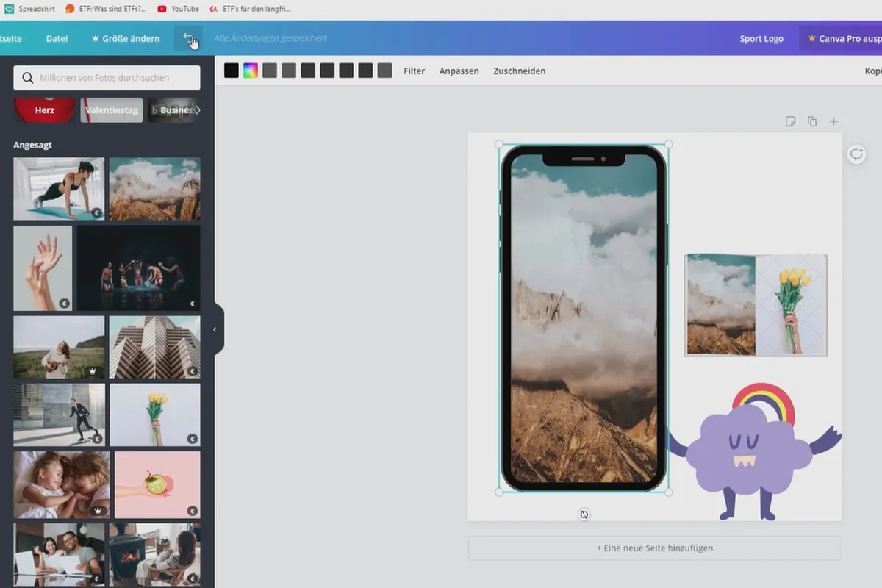Open the page notes icon

[x=790, y=121]
